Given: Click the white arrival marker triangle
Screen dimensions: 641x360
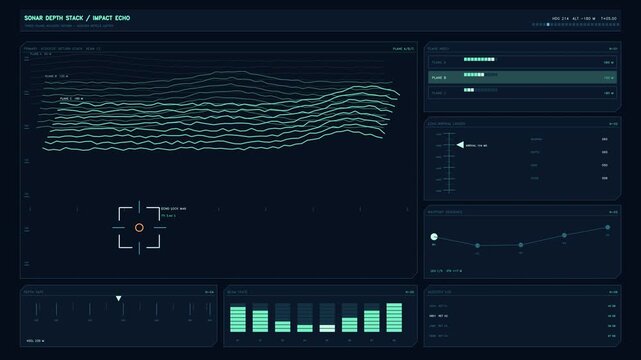Looking at the screenshot, I should (x=460, y=145).
